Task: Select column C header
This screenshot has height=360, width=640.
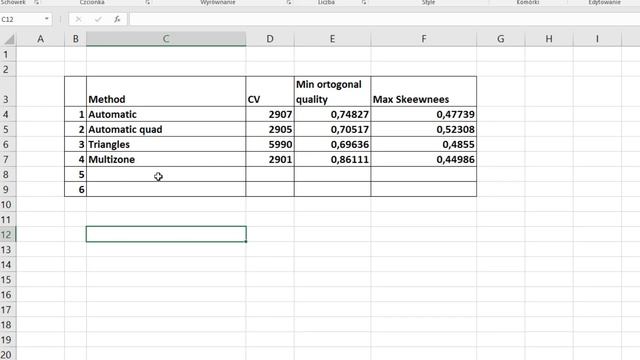Action: [x=166, y=39]
